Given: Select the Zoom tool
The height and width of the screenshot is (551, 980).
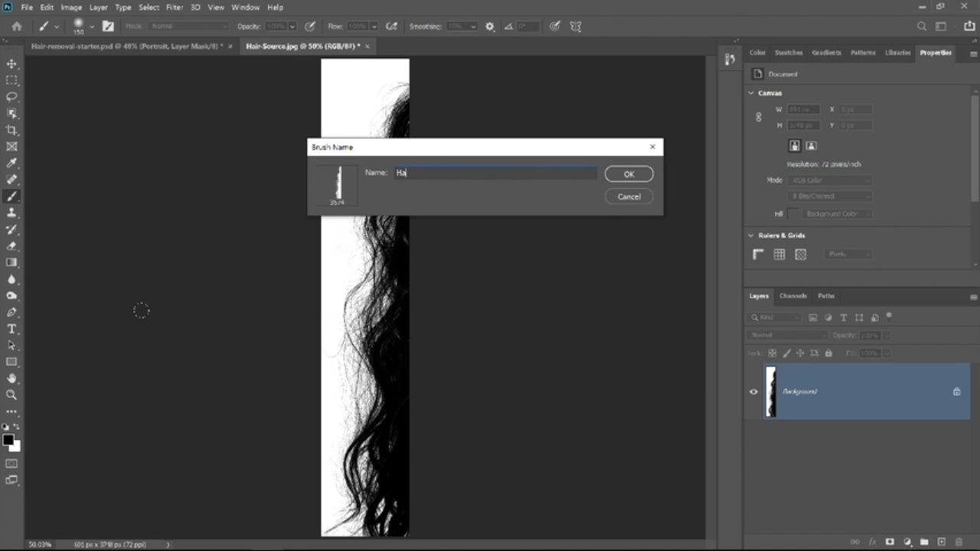Looking at the screenshot, I should (11, 395).
